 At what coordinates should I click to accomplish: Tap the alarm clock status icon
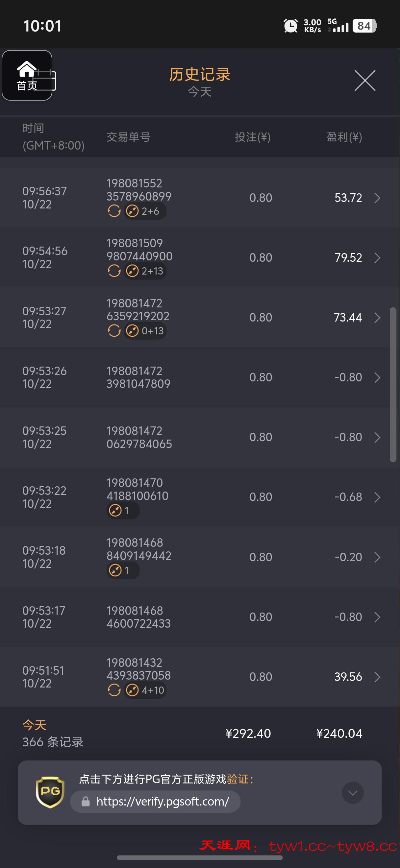pos(290,26)
